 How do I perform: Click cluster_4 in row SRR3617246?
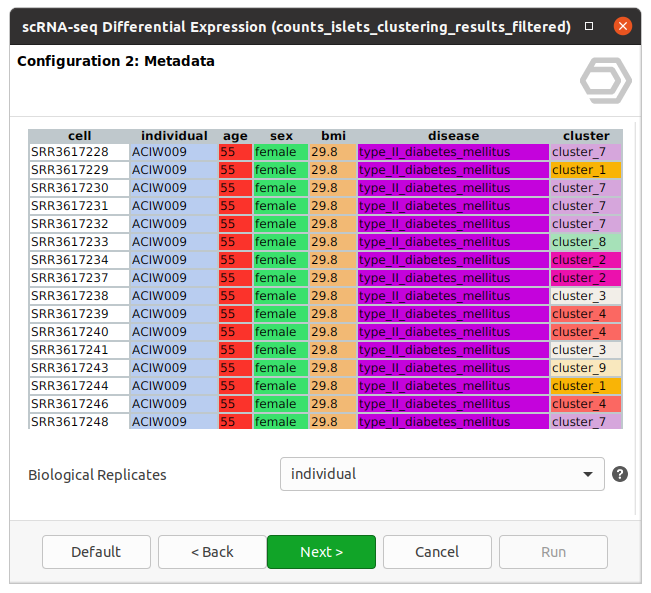pyautogui.click(x=586, y=404)
